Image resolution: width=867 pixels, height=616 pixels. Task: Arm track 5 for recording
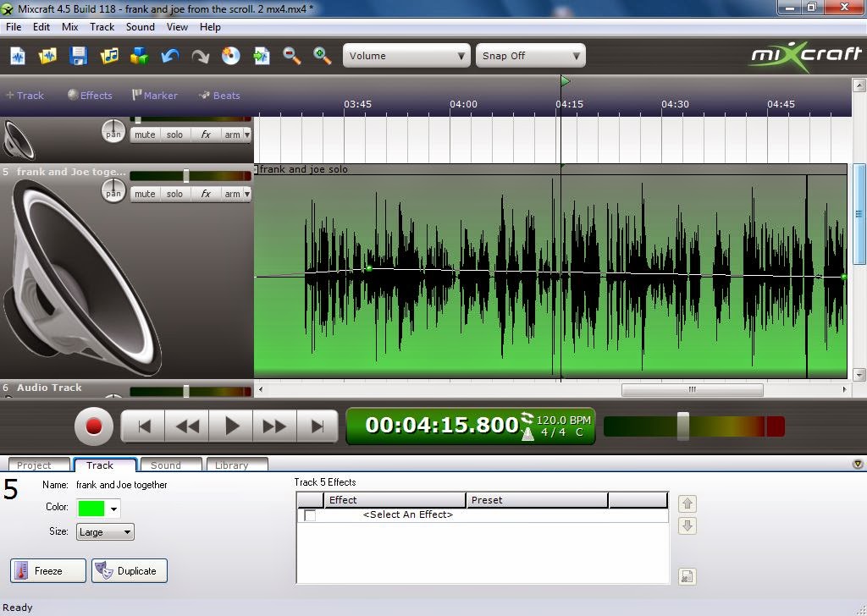(x=232, y=194)
